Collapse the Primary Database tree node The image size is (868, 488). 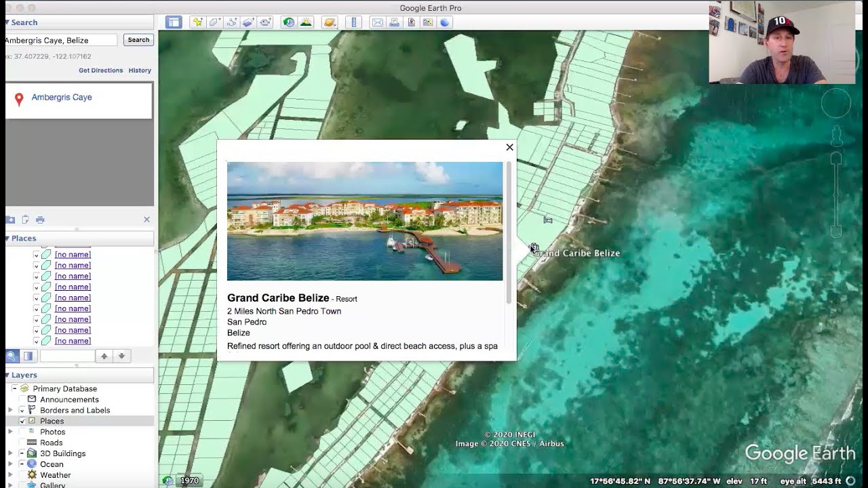point(14,388)
